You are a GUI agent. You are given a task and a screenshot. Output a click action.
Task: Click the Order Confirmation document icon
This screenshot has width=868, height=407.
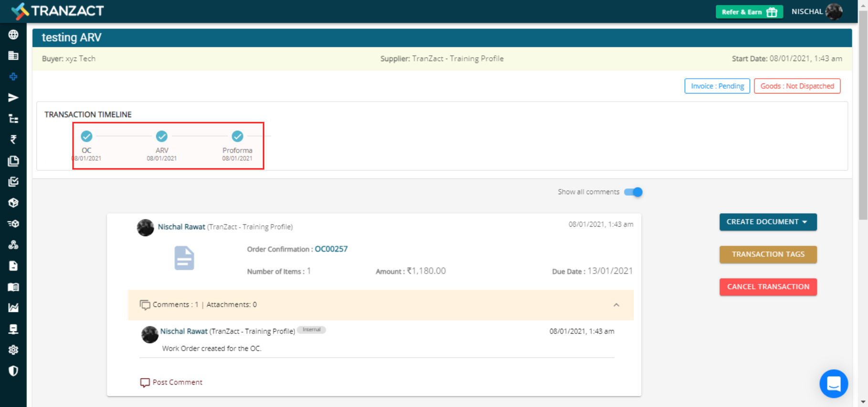184,258
